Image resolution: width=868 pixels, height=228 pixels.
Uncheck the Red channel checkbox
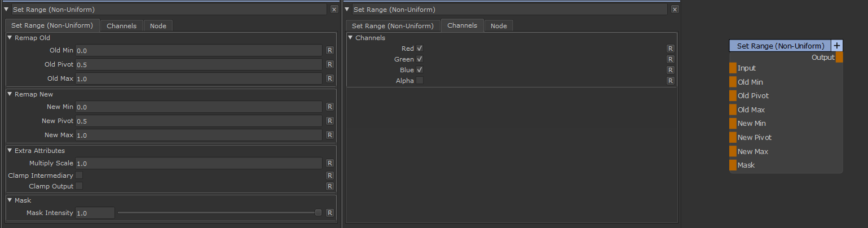[x=420, y=49]
